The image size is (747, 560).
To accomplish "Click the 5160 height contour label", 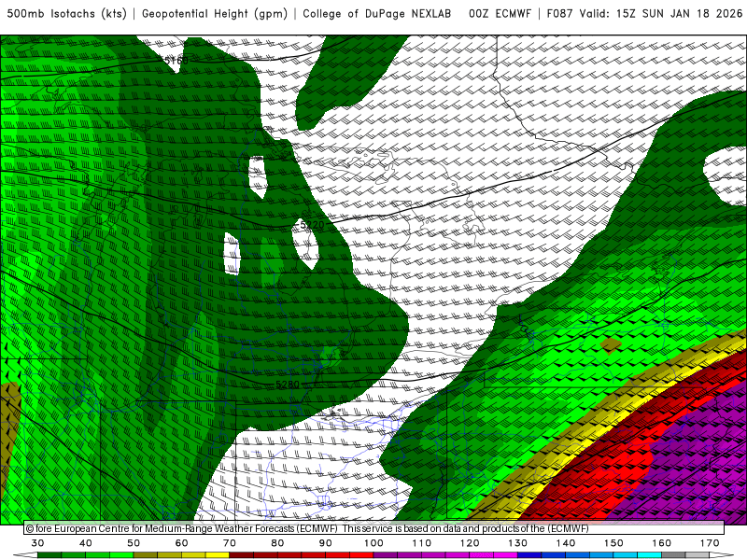I will pos(176,61).
